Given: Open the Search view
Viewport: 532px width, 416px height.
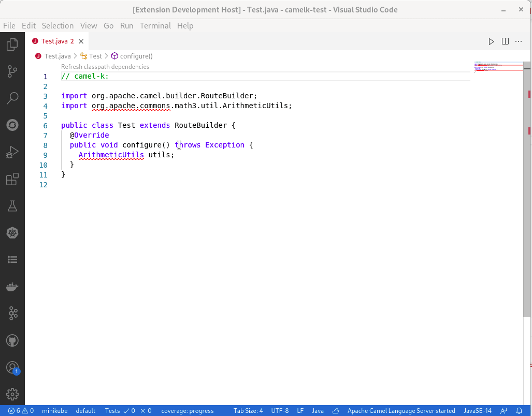Looking at the screenshot, I should (12, 98).
